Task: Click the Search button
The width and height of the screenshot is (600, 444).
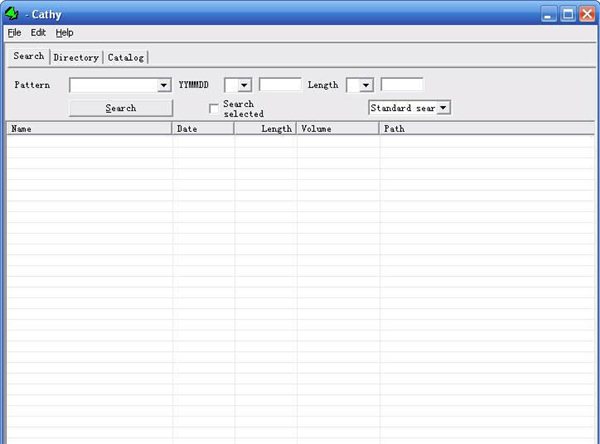Action: coord(121,108)
